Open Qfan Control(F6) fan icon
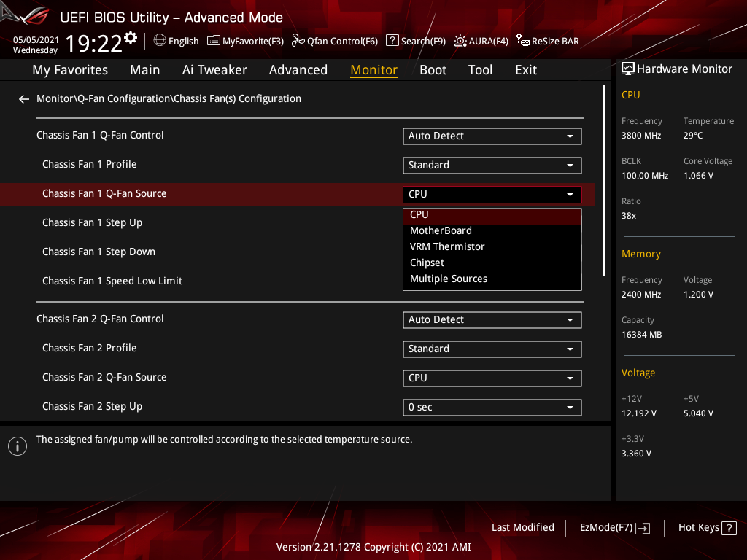747x560 pixels. tap(298, 41)
